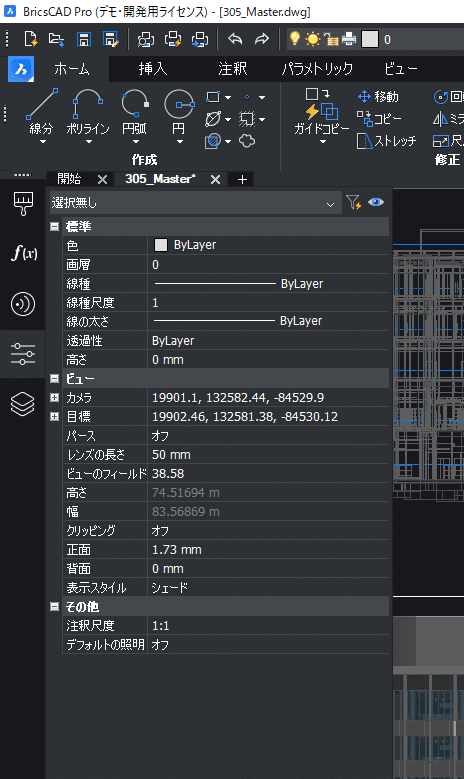Image resolution: width=464 pixels, height=779 pixels.
Task: Select the revision cloud tool
Action: [247, 141]
